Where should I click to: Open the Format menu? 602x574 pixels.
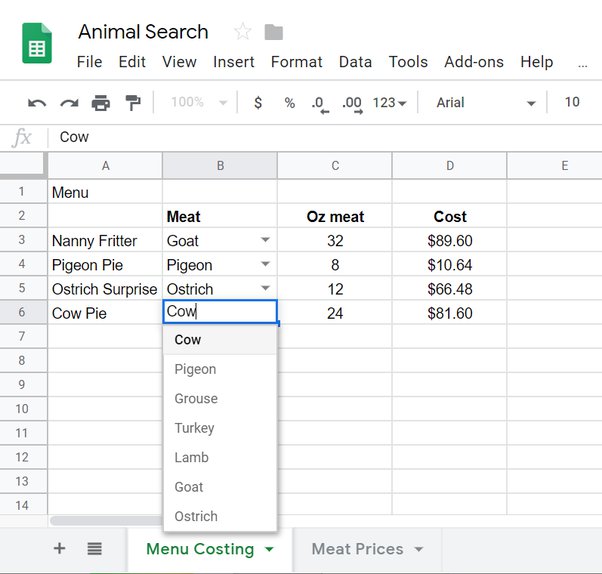(296, 62)
